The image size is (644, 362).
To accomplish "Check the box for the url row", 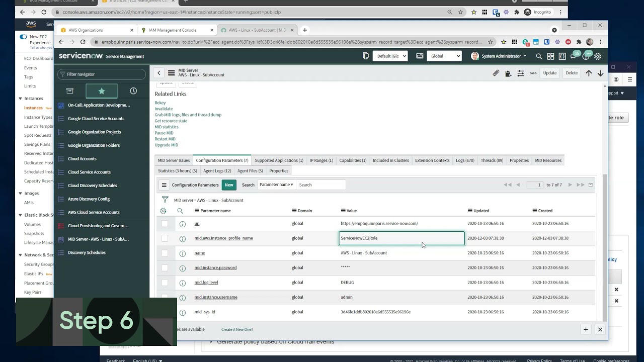I will click(165, 223).
